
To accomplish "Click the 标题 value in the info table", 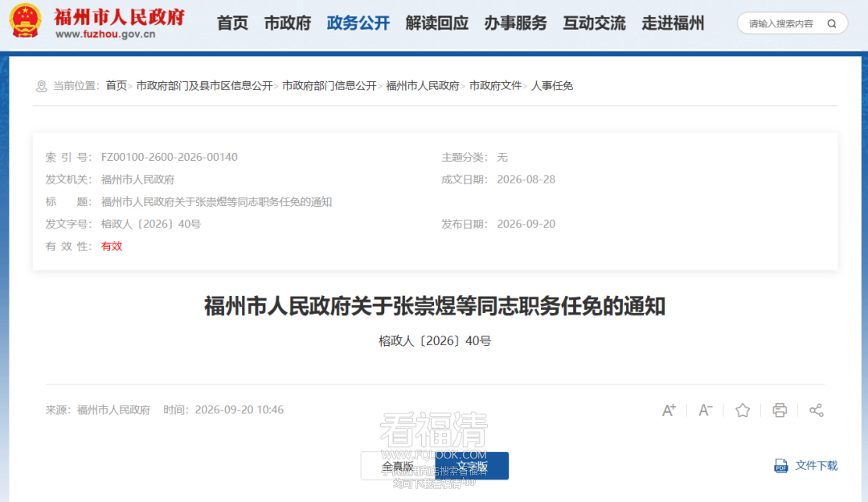I will 216,202.
